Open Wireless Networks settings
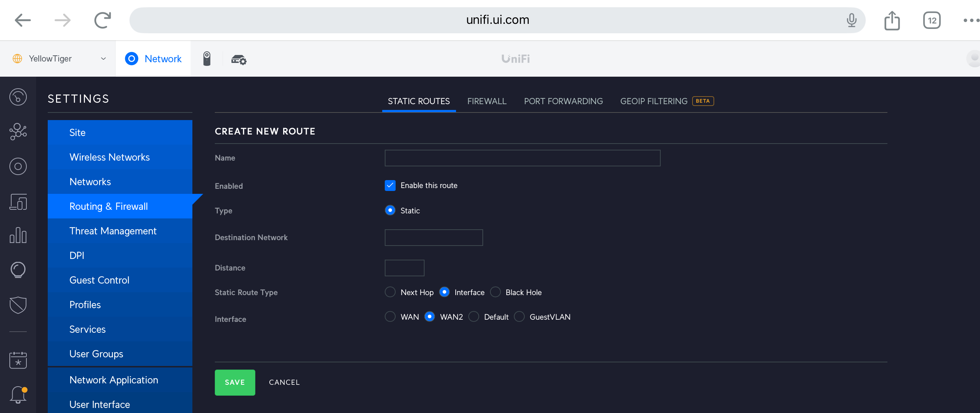 (x=120, y=157)
